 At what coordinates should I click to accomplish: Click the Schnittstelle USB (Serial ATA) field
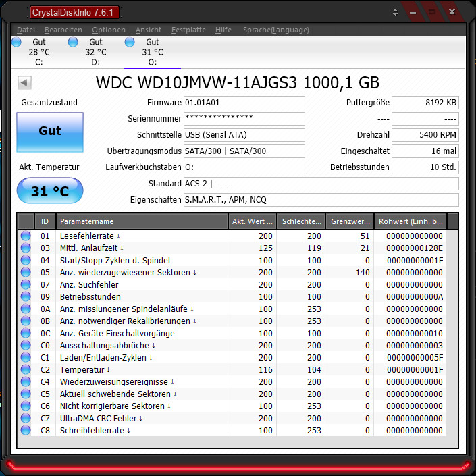(244, 135)
